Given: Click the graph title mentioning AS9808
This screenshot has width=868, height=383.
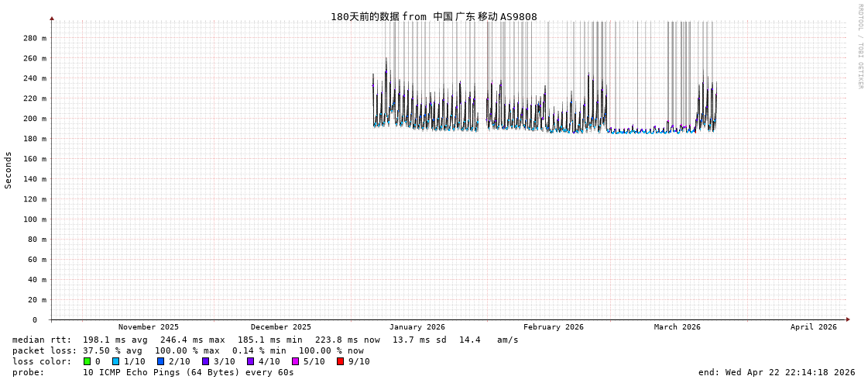Looking at the screenshot, I should click(434, 16).
